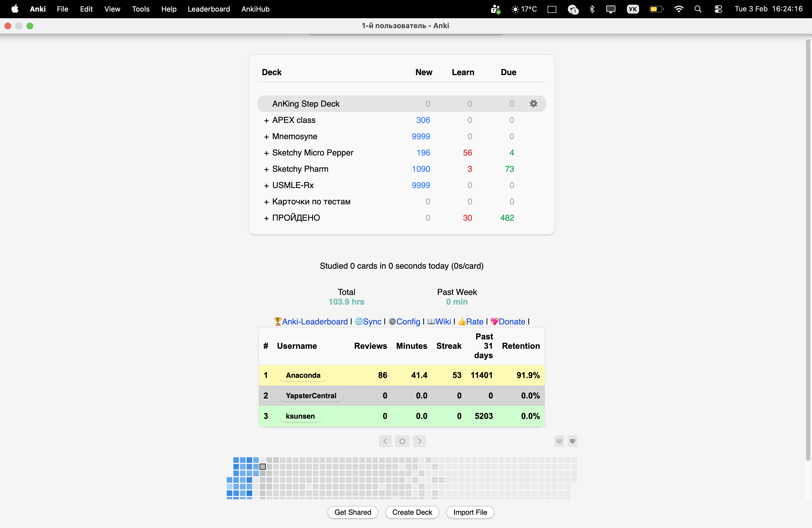Jump heatmap to today circle button
Screen dimensions: 812x528
(402, 441)
